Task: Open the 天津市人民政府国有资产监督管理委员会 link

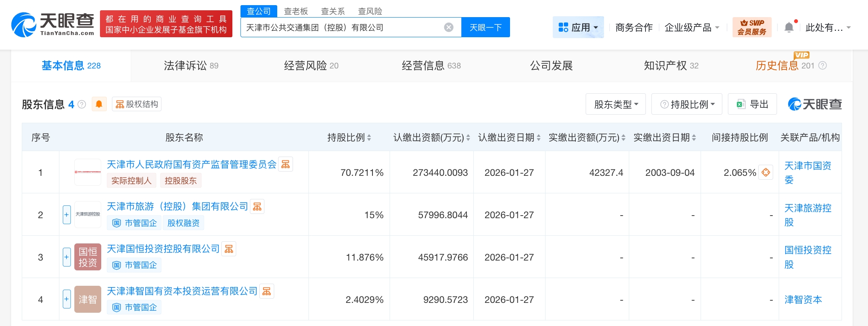Action: (x=191, y=165)
